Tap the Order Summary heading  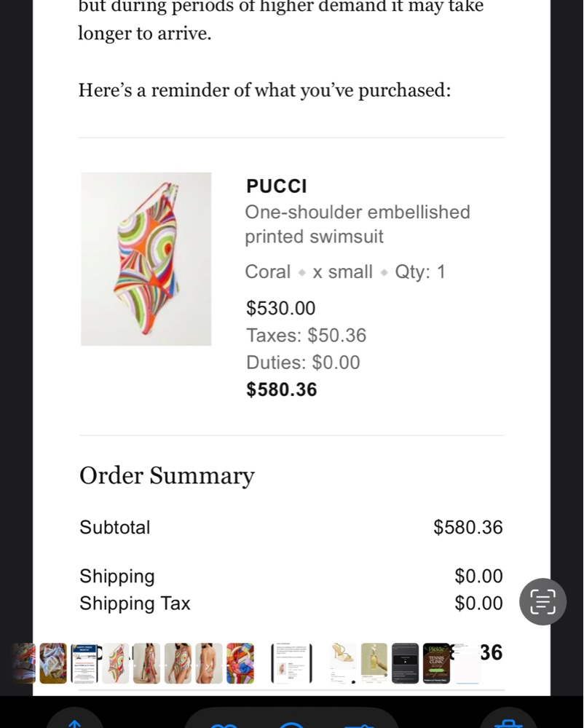(x=167, y=475)
